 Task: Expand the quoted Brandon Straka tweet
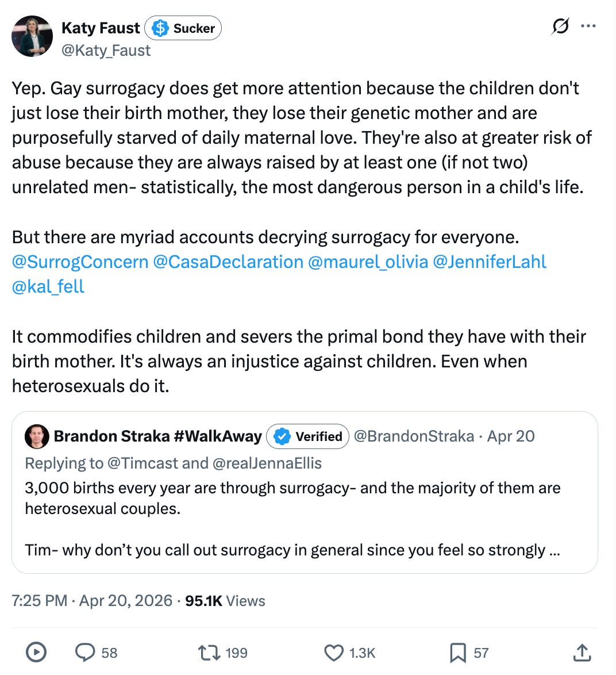[x=305, y=492]
